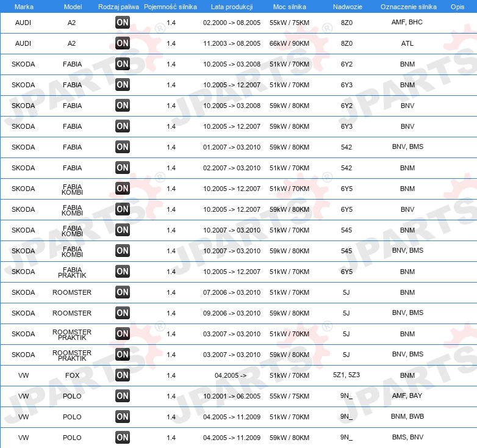The image size is (477, 448).
Task: Click the Lata produkcji column header
Action: click(232, 7)
